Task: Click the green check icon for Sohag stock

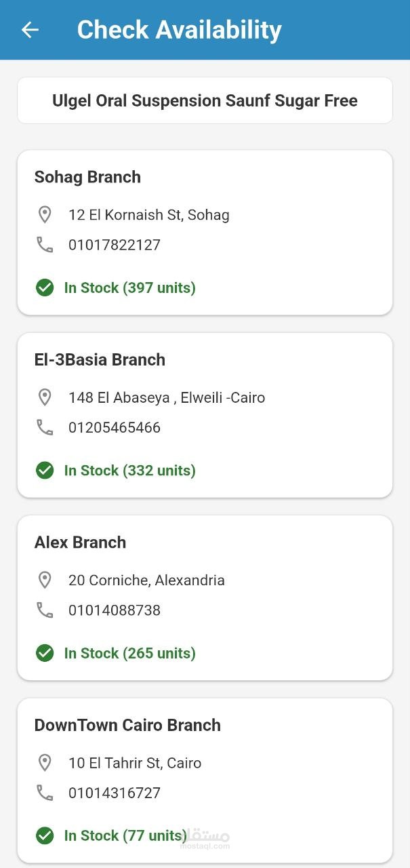Action: pyautogui.click(x=45, y=288)
